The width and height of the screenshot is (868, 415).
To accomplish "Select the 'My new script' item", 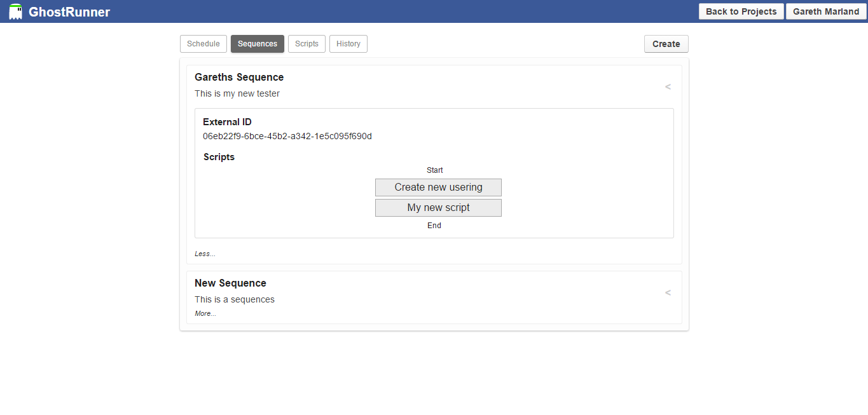I will tap(438, 208).
